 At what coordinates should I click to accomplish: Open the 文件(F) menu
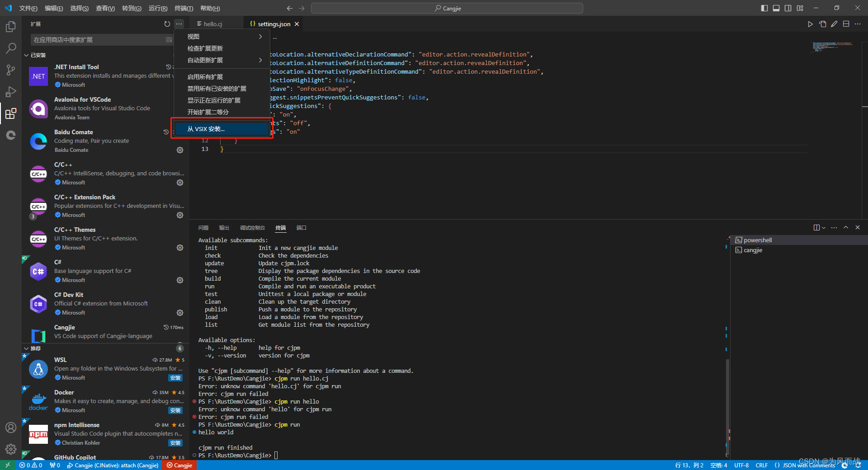click(28, 8)
